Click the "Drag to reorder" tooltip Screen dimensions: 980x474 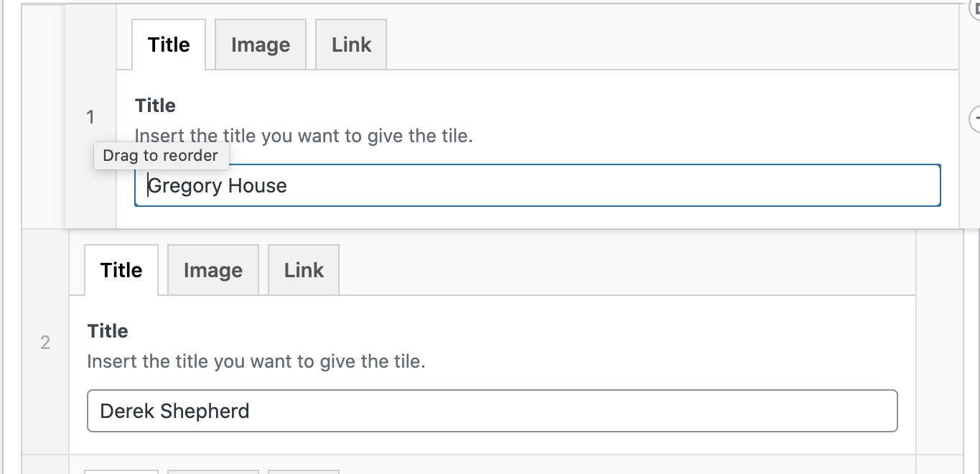(x=161, y=156)
